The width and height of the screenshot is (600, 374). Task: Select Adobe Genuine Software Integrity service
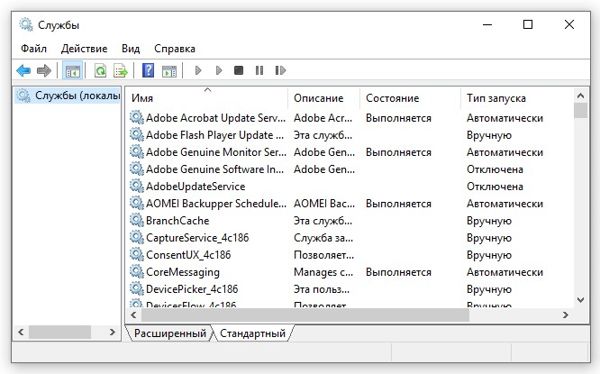tap(351, 169)
